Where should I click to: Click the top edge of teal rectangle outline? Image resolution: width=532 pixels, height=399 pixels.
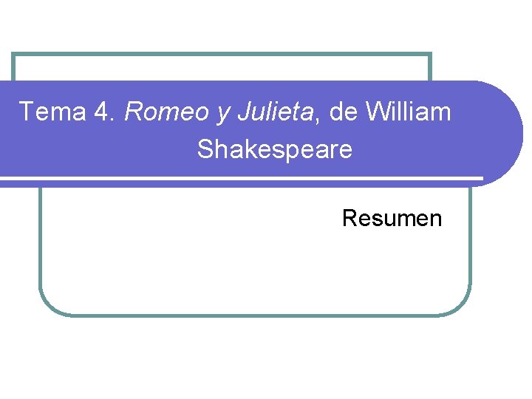(x=222, y=54)
